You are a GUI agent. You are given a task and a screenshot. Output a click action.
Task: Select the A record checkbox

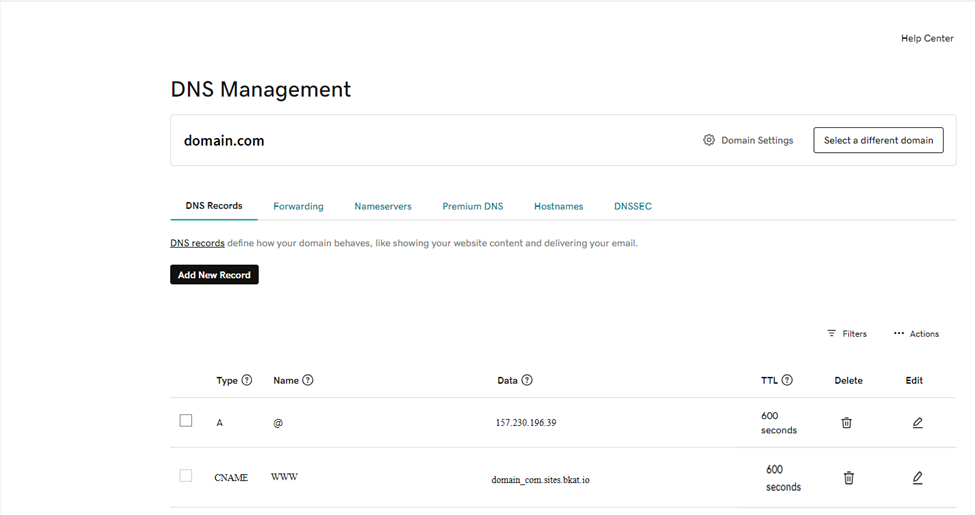tap(186, 421)
